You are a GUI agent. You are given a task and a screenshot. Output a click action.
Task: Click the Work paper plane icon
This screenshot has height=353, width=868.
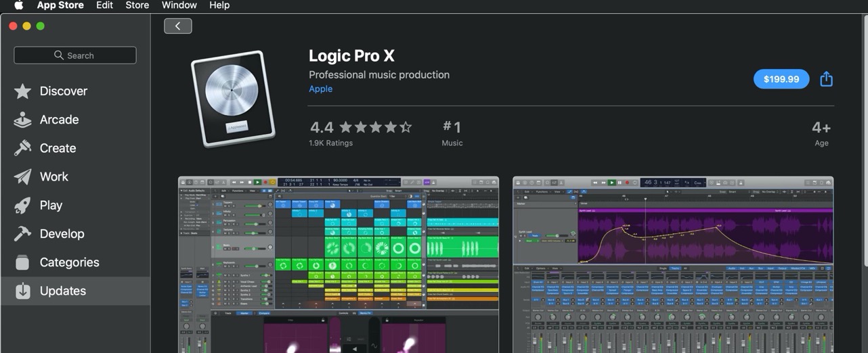[22, 176]
